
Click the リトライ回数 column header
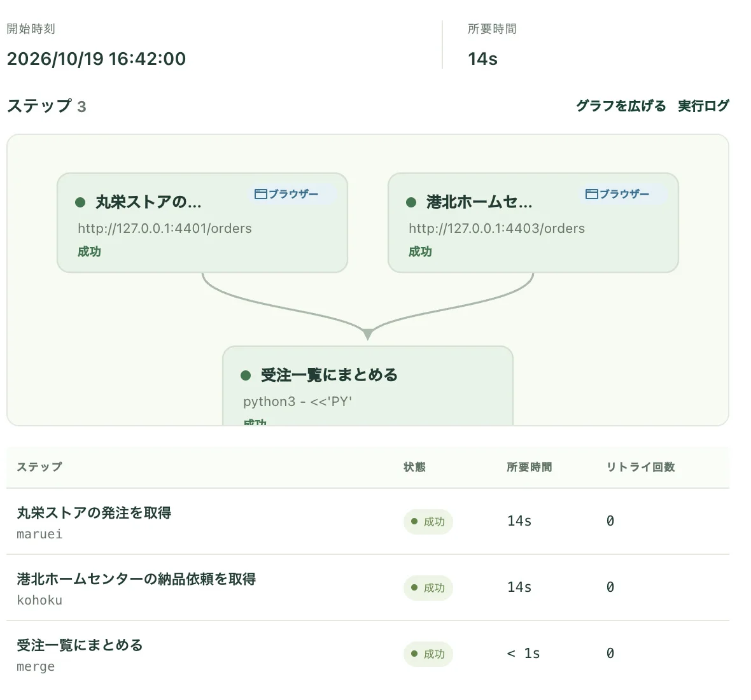coord(640,467)
